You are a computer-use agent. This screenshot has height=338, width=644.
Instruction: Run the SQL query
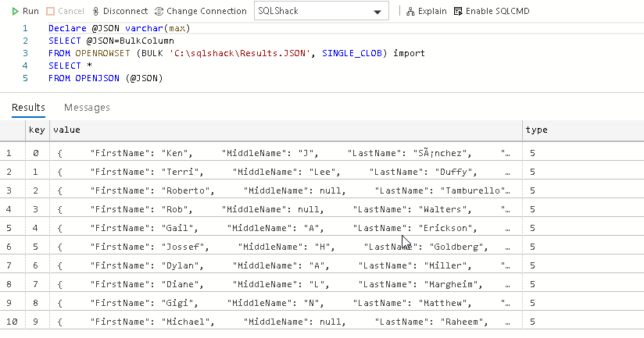(25, 11)
